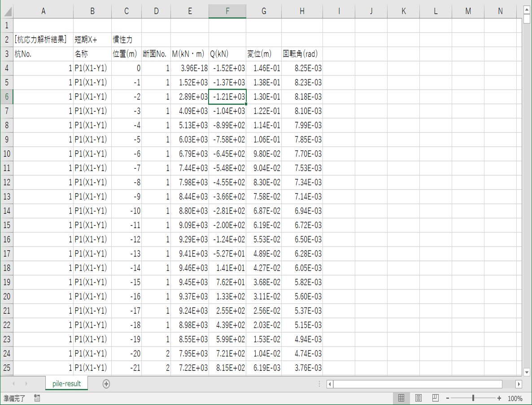Open the pile-result sheet tab

(x=66, y=383)
